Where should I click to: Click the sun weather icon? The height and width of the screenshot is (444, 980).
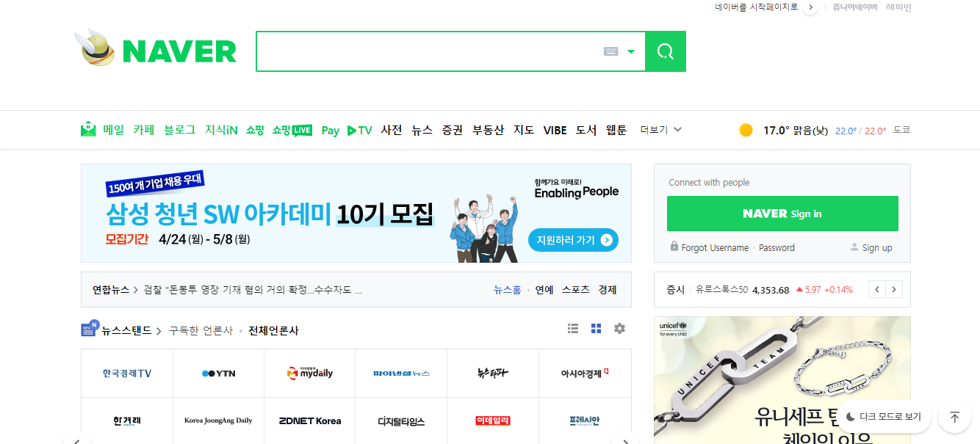[746, 129]
